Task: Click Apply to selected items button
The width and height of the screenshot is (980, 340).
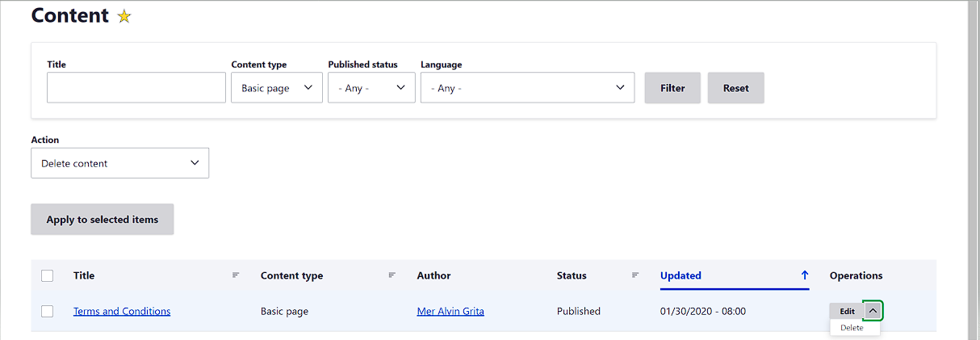Action: point(103,220)
